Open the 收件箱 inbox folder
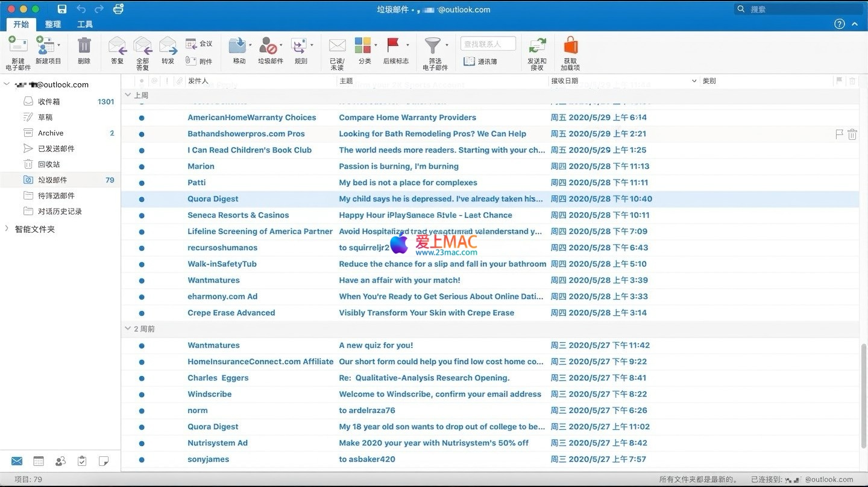The height and width of the screenshot is (487, 868). click(49, 102)
